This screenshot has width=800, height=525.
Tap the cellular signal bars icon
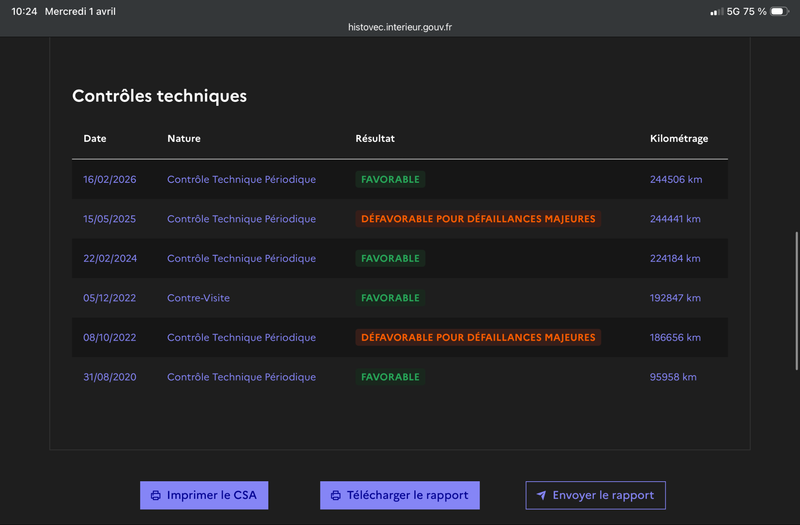716,11
